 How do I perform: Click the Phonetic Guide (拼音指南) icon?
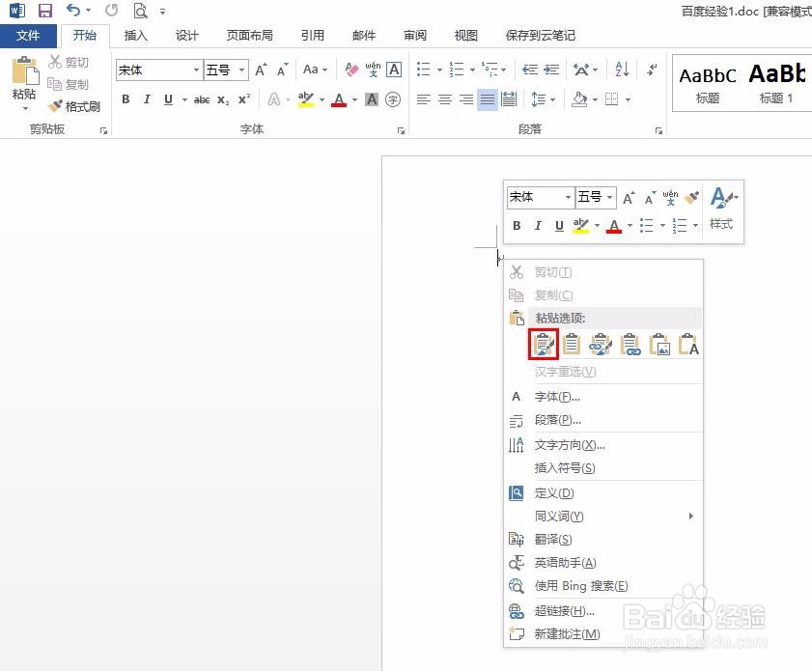pyautogui.click(x=375, y=69)
